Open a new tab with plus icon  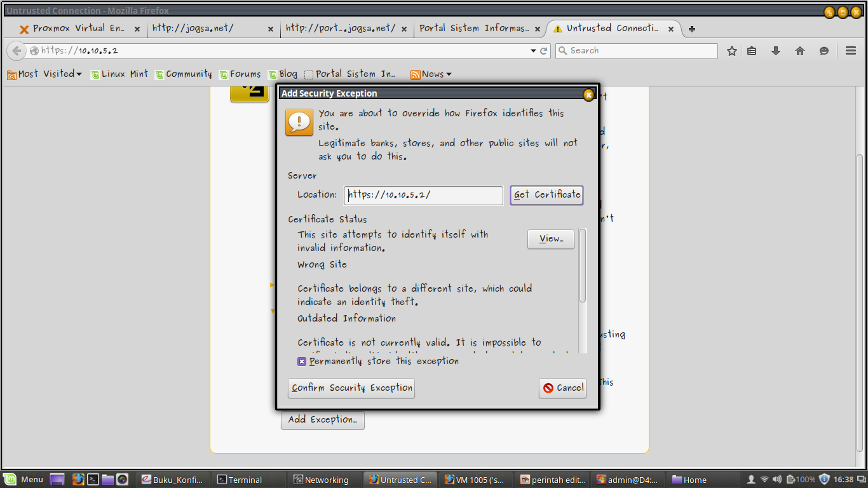tap(692, 29)
